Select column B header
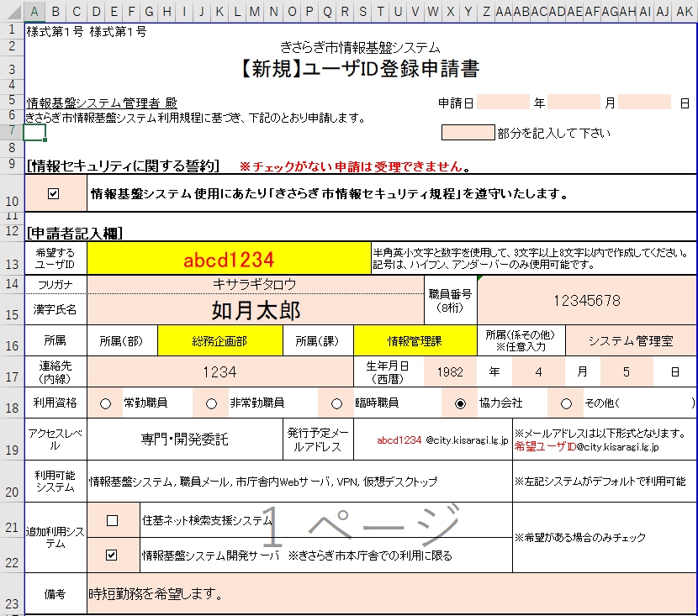Screen dimensions: 698x616 tap(56, 11)
